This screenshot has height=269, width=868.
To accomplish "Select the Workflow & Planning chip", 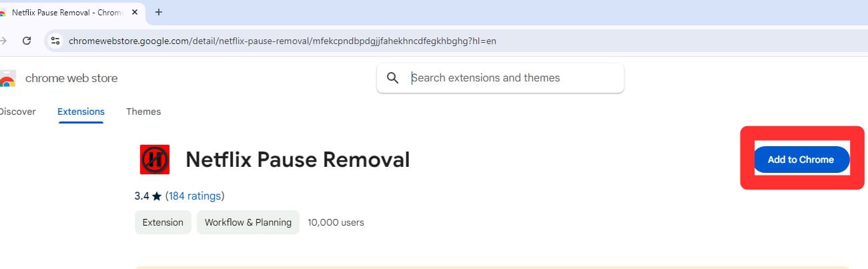I will click(248, 222).
